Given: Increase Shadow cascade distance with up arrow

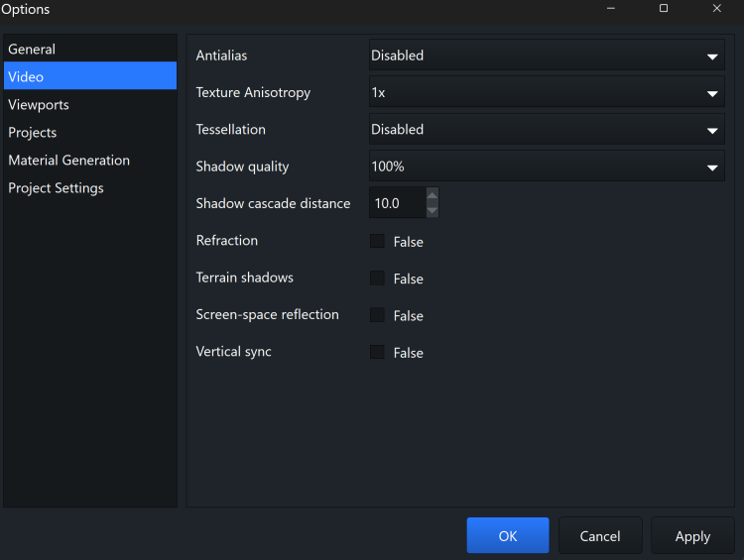Looking at the screenshot, I should pyautogui.click(x=432, y=196).
